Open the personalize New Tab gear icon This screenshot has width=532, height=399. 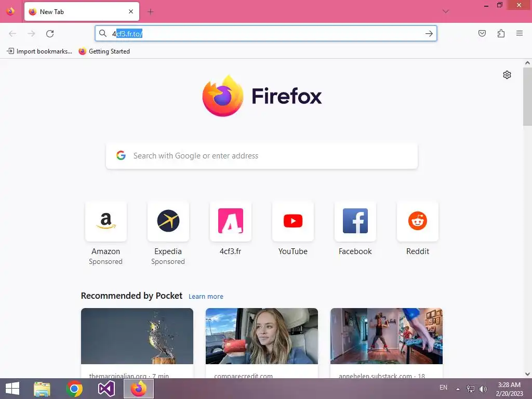tap(507, 75)
